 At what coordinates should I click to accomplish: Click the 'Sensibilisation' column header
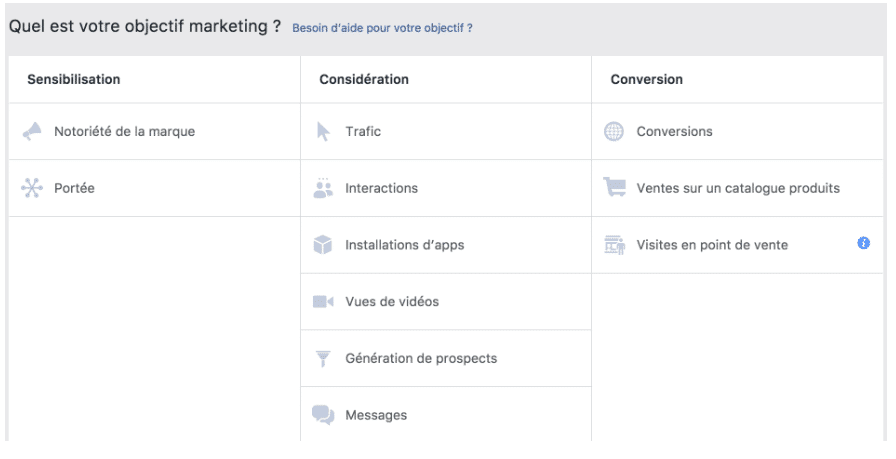pos(74,80)
